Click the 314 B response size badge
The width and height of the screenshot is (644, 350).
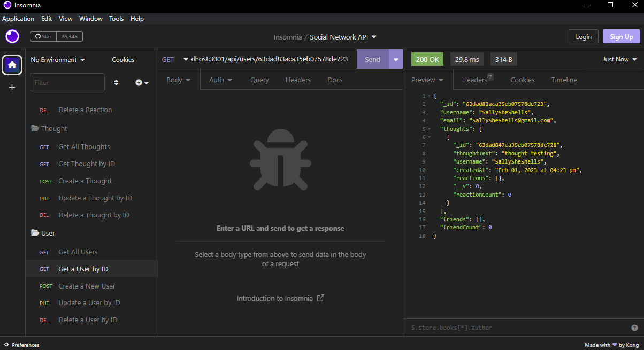(503, 59)
